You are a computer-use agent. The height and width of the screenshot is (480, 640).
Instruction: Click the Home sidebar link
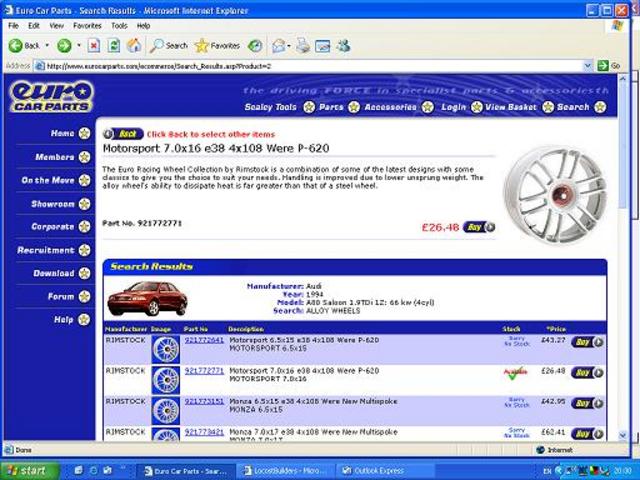[x=70, y=133]
